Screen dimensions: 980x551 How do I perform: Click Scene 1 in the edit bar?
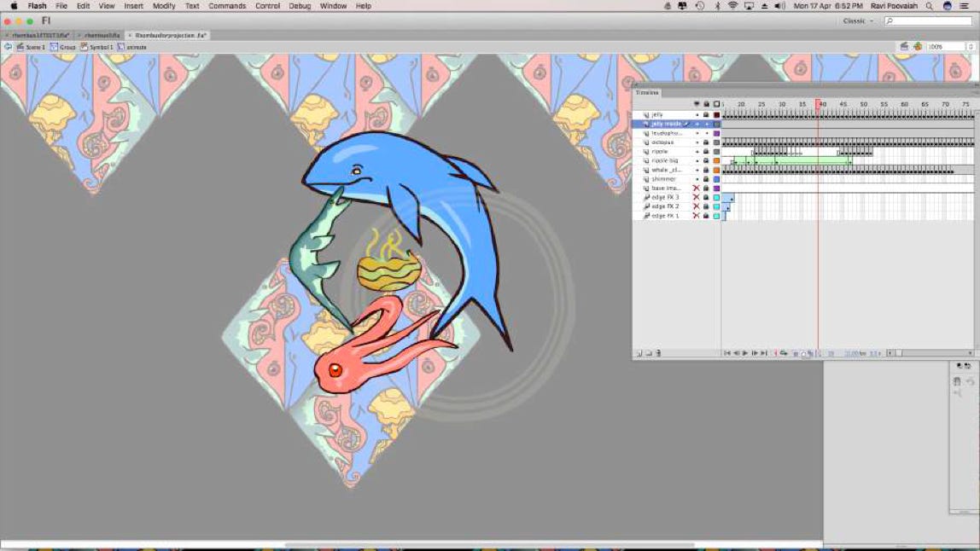click(31, 47)
